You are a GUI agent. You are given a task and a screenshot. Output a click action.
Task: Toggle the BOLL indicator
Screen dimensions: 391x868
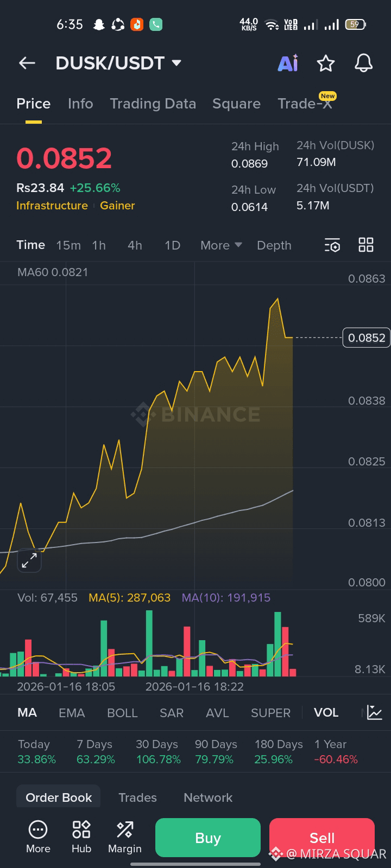pyautogui.click(x=122, y=713)
